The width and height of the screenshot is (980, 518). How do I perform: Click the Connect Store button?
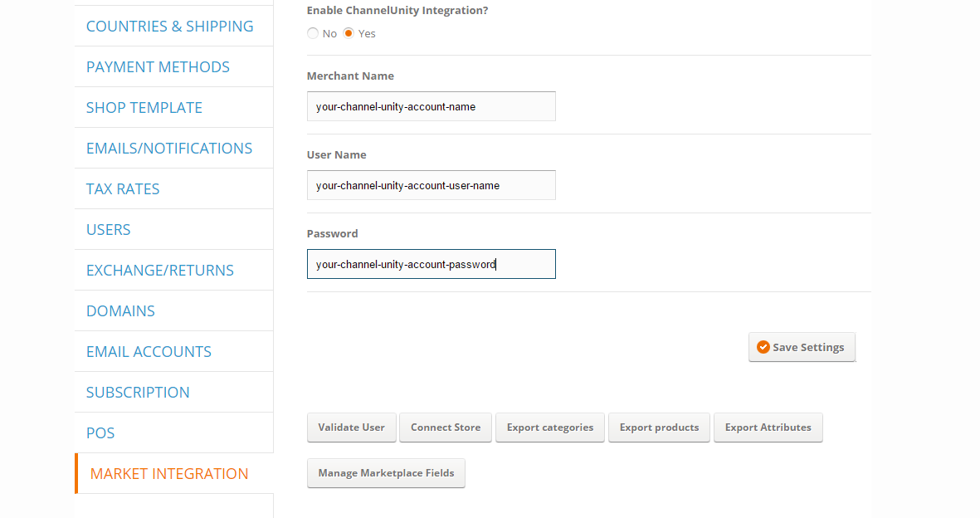(446, 428)
